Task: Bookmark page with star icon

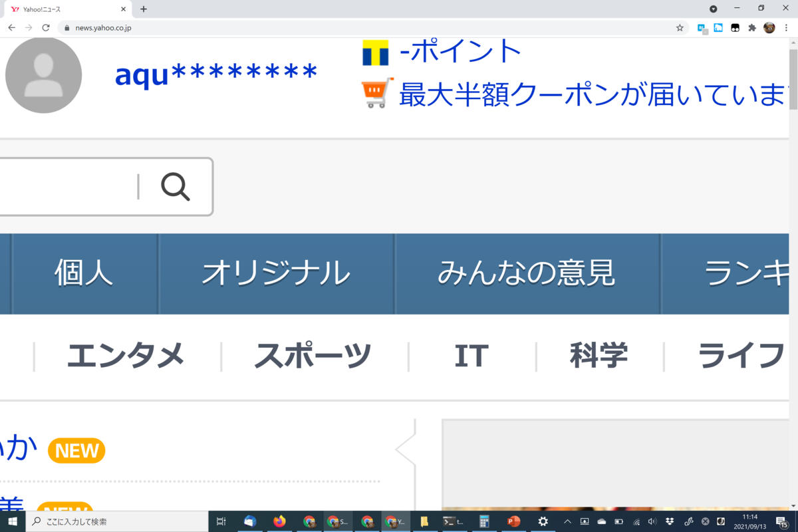Action: click(x=680, y=28)
